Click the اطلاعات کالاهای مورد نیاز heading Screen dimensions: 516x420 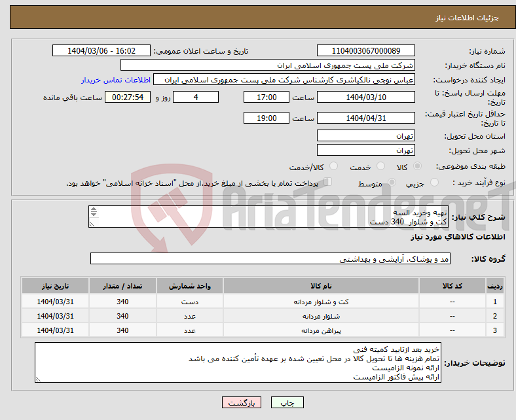[458, 237]
